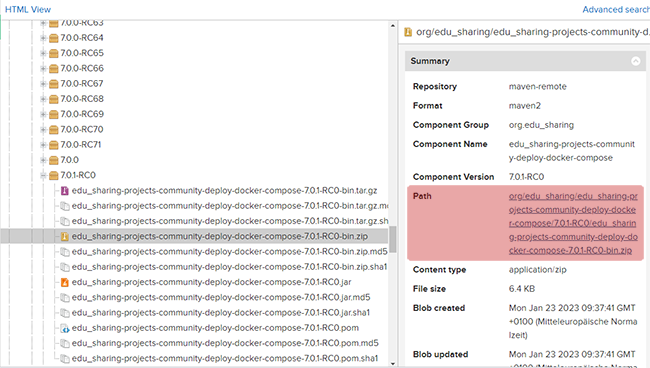Select the 7.0.0-RC67 tree folder

tap(82, 84)
